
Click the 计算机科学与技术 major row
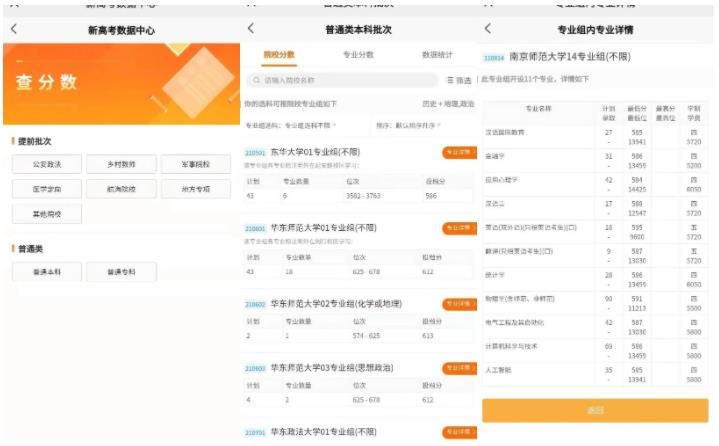[x=595, y=351]
